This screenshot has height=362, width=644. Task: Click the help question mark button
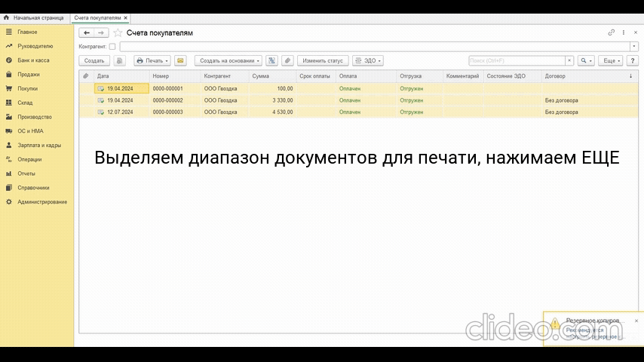coord(633,60)
